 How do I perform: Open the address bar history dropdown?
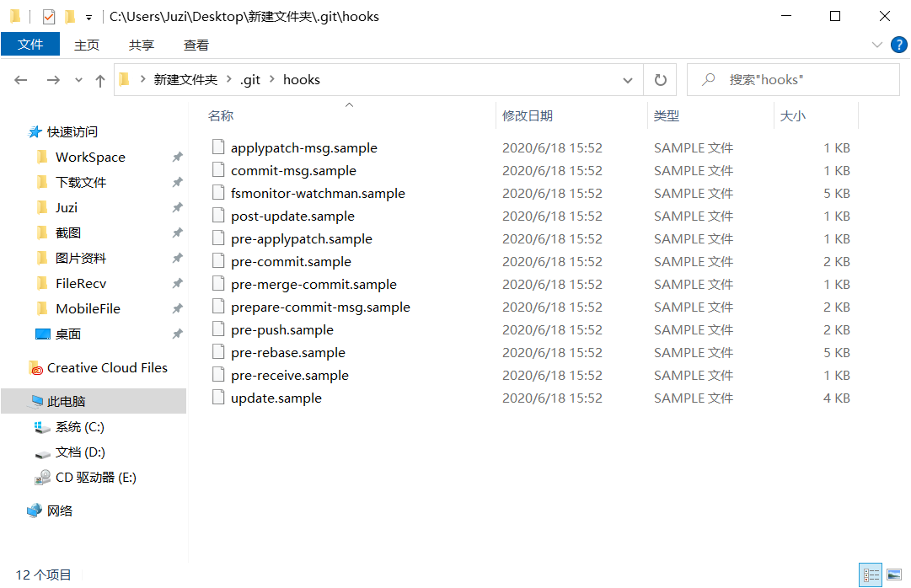coord(627,79)
